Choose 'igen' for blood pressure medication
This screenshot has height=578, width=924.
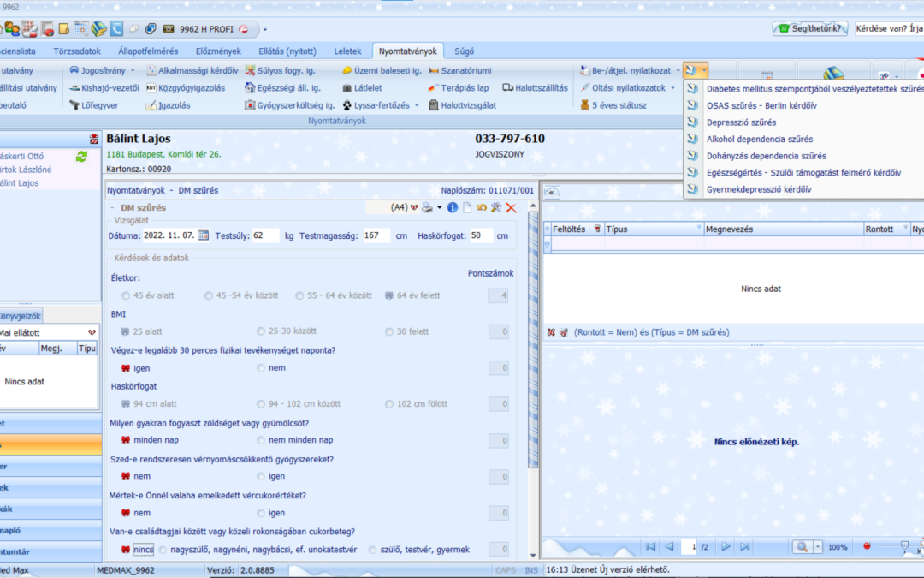262,476
